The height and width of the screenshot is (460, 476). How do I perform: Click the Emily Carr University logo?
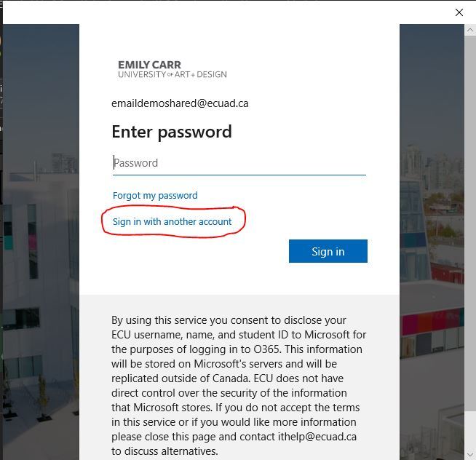pyautogui.click(x=172, y=69)
